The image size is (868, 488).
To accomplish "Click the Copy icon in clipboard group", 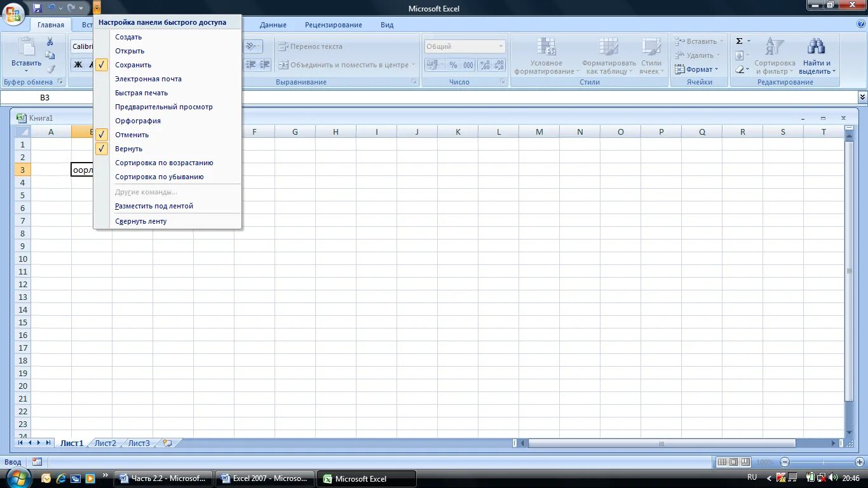I will click(x=50, y=56).
